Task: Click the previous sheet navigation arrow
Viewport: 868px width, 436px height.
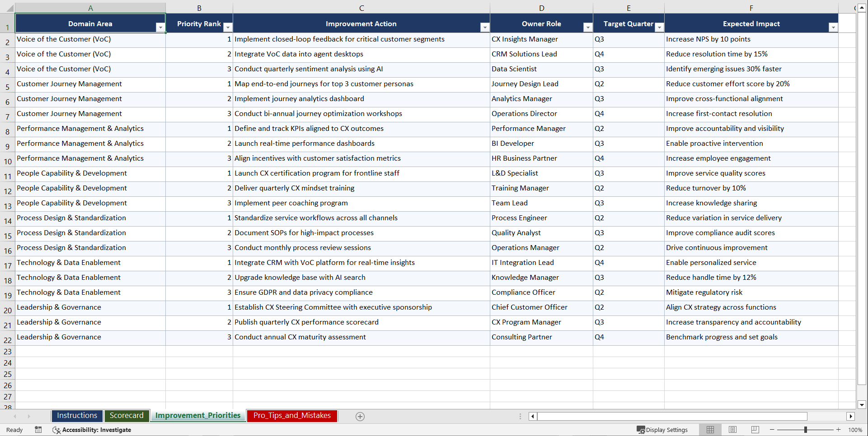Action: pyautogui.click(x=15, y=416)
